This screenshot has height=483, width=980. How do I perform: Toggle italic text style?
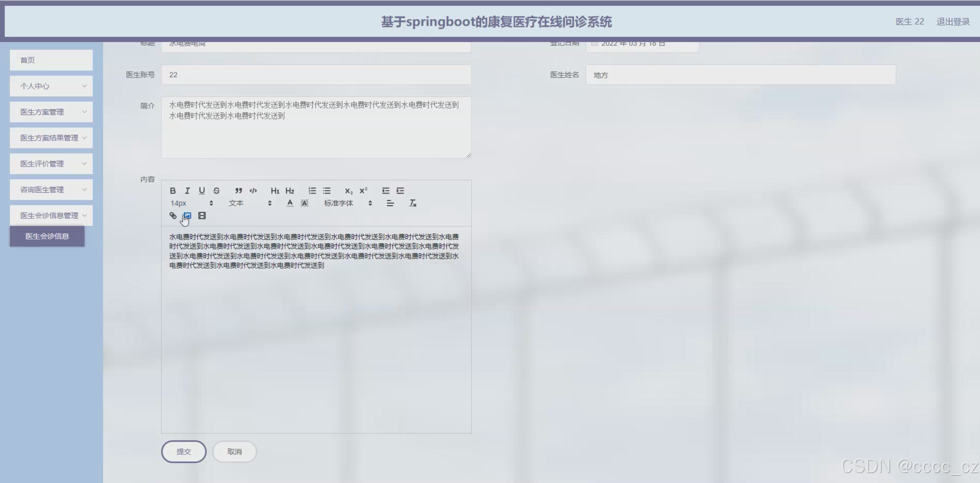tap(187, 191)
